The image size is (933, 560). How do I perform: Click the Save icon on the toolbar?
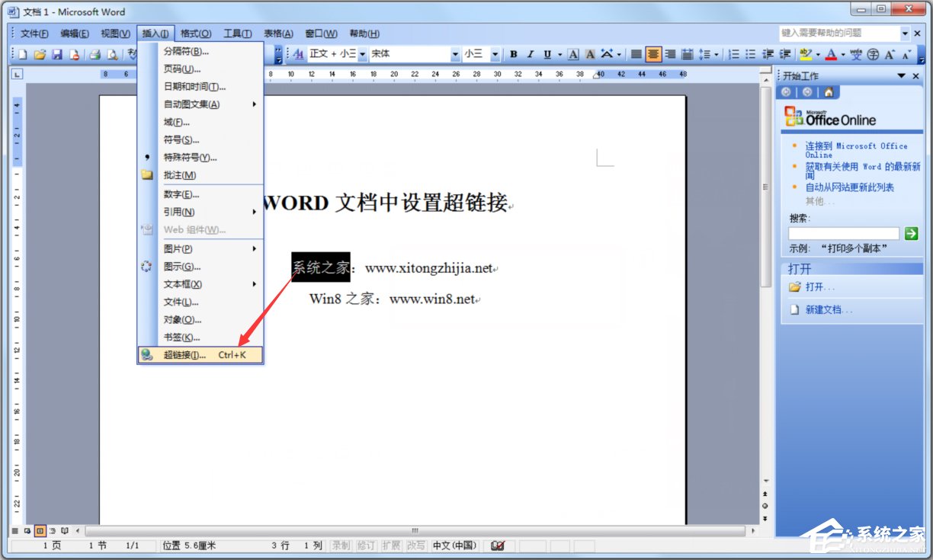56,54
